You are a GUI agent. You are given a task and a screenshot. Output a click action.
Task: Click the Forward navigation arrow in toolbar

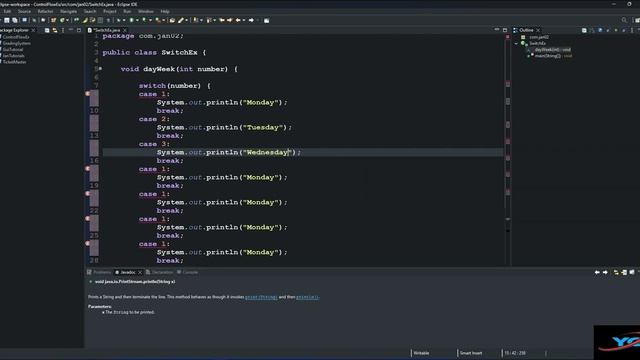click(x=251, y=20)
